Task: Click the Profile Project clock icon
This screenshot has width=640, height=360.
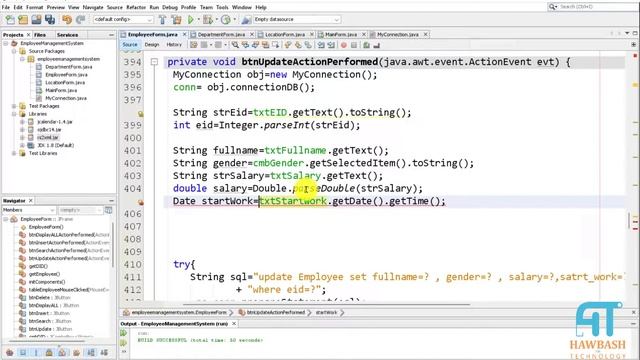Action: 226,19
